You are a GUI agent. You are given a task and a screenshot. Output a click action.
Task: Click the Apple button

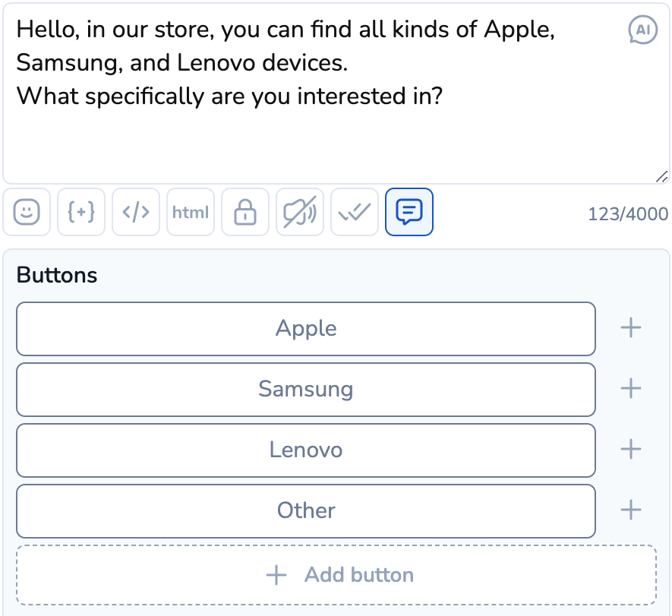[x=306, y=329]
